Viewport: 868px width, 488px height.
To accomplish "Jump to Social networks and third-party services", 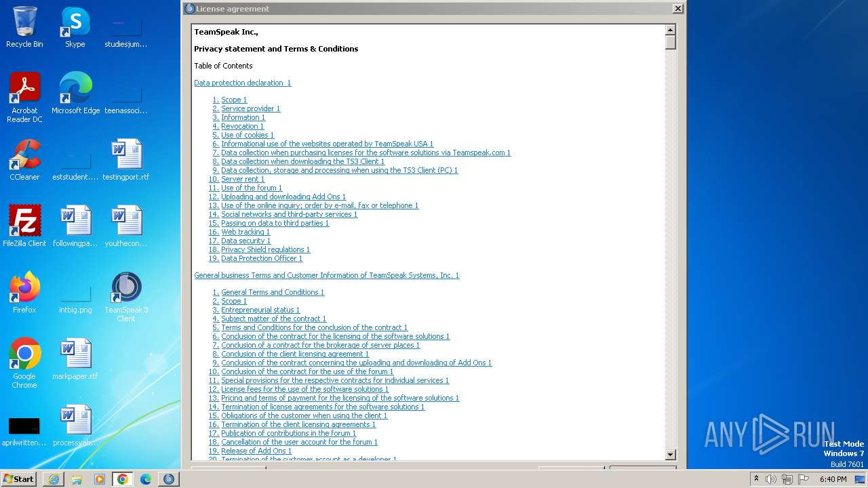I will pos(290,214).
